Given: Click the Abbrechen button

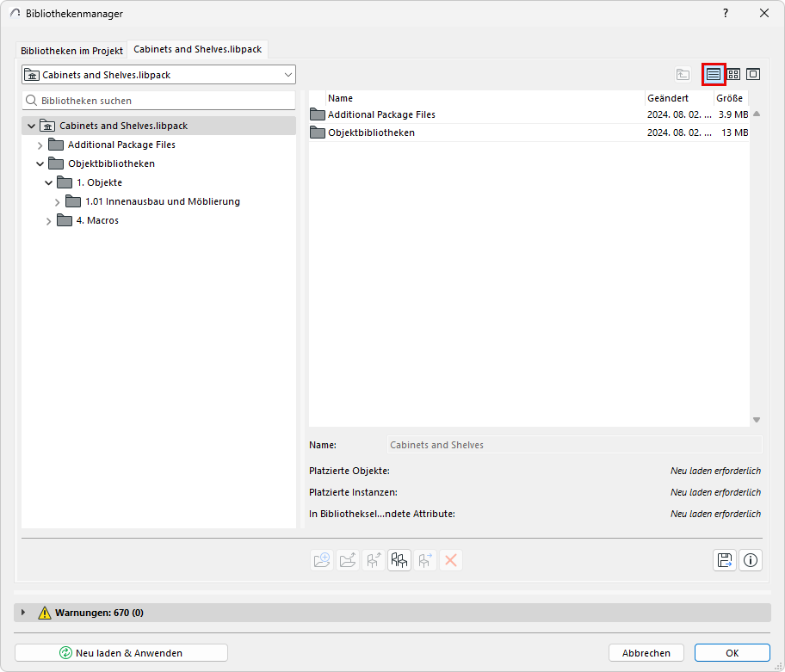Looking at the screenshot, I should pos(646,652).
